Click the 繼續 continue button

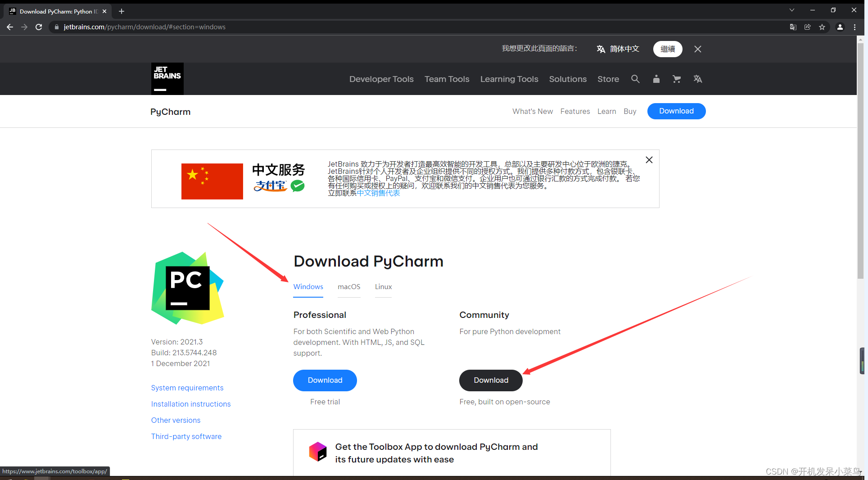(x=668, y=49)
